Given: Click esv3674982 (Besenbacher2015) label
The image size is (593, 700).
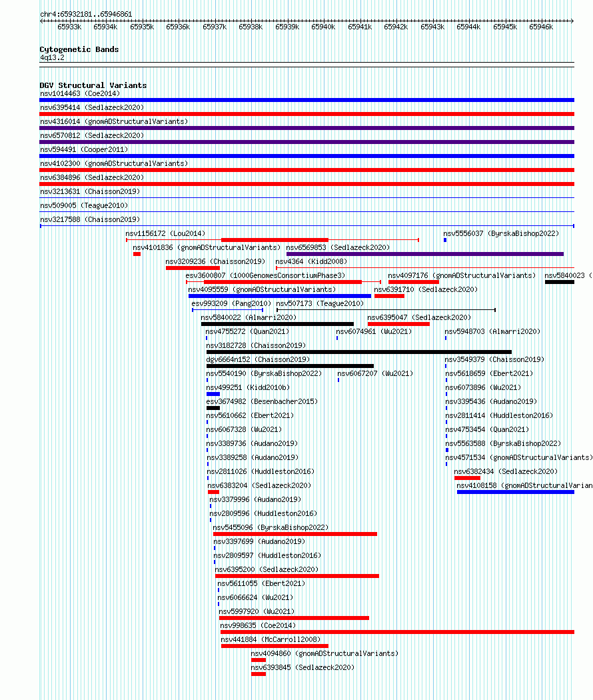Looking at the screenshot, I should coord(262,401).
